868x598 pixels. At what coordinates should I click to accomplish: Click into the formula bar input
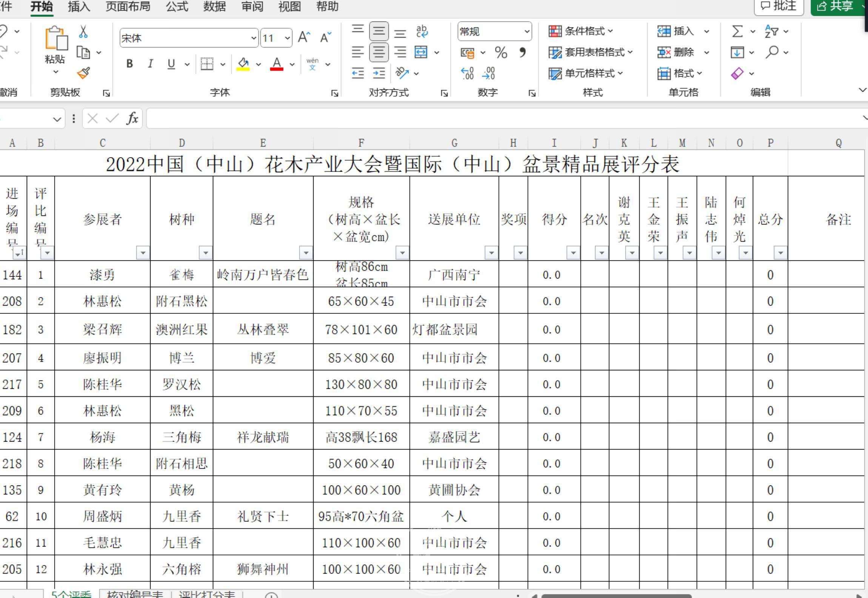pyautogui.click(x=491, y=119)
